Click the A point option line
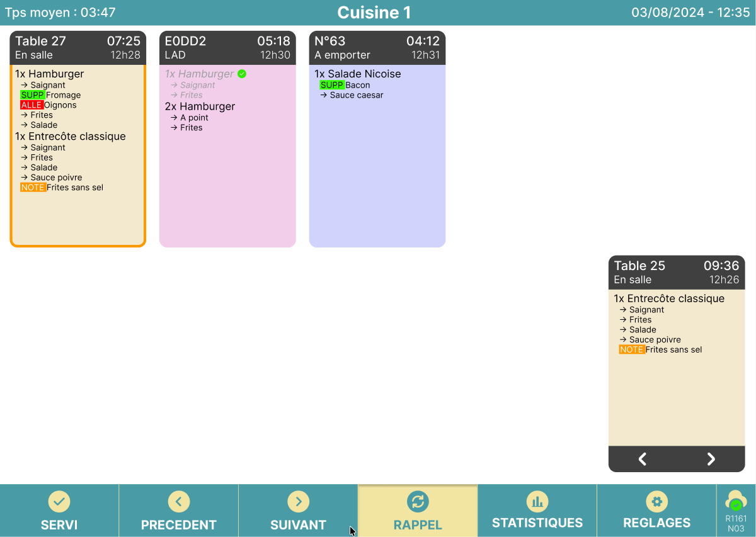The width and height of the screenshot is (756, 537). (x=190, y=118)
